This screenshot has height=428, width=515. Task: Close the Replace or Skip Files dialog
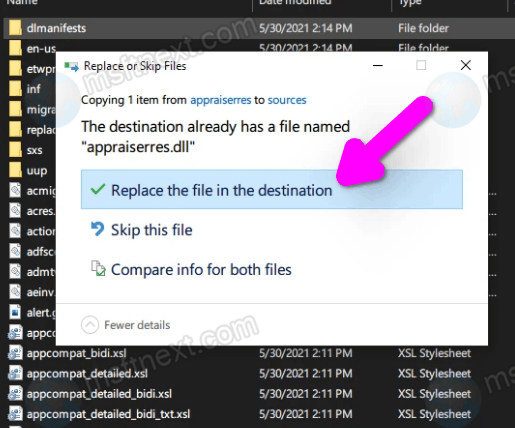point(466,65)
